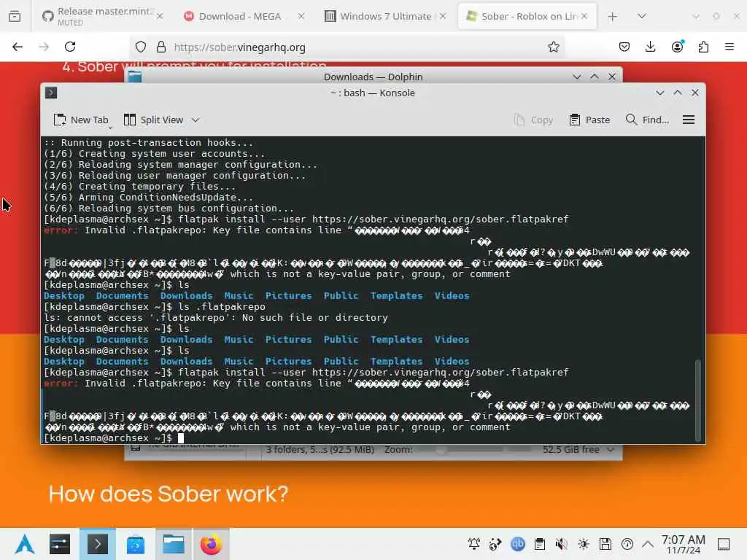The height and width of the screenshot is (560, 747).
Task: Close the Download - MEGA tab
Action: point(301,16)
